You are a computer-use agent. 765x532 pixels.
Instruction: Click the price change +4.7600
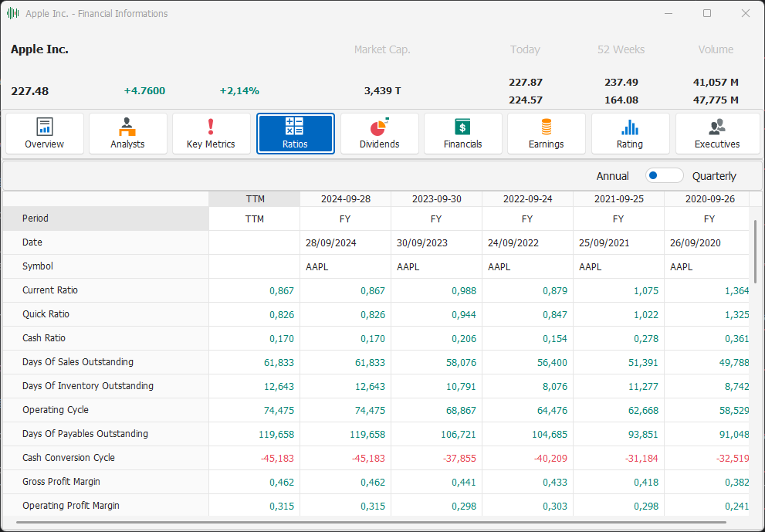[x=144, y=91]
